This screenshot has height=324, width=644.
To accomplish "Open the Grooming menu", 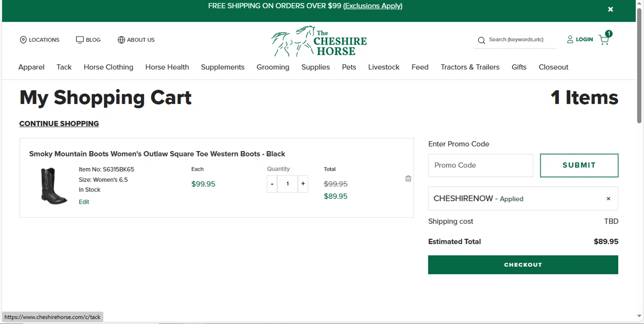I will pos(273,67).
